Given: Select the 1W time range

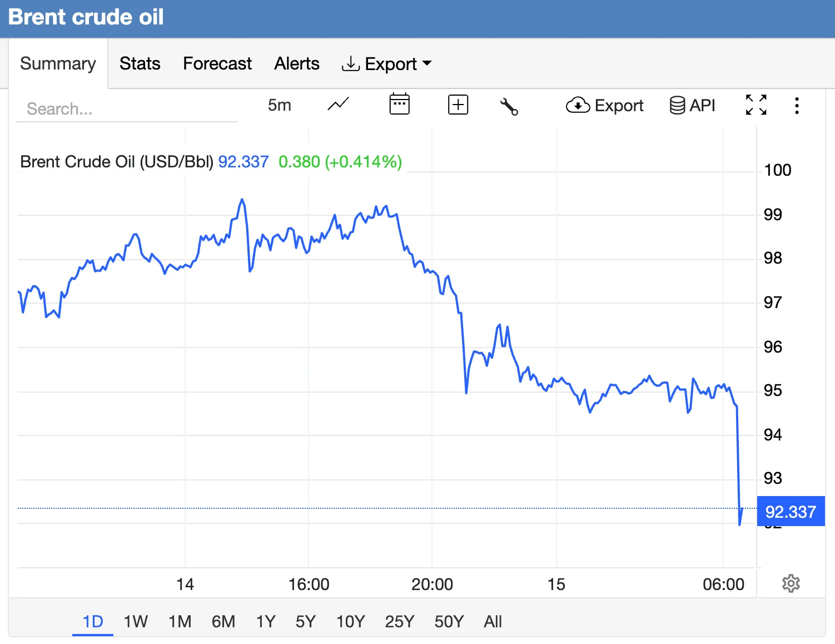Looking at the screenshot, I should point(136,621).
